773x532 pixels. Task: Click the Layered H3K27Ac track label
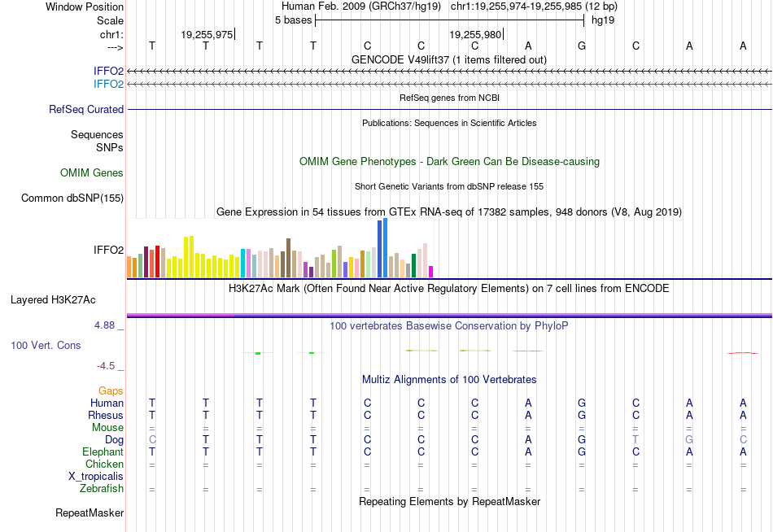tap(53, 300)
